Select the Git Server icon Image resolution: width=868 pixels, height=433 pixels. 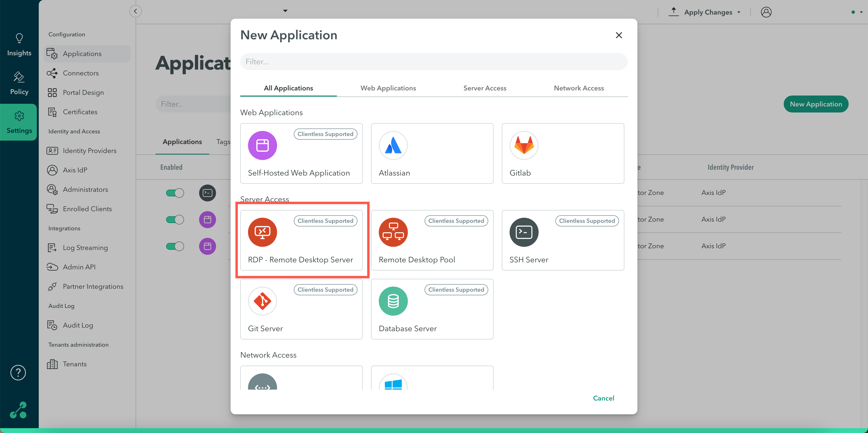262,301
